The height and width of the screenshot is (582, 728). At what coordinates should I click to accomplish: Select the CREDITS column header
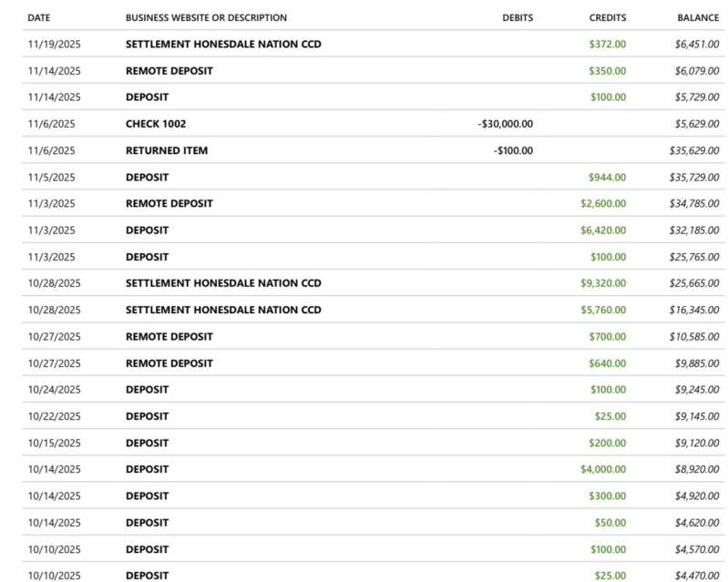coord(608,17)
